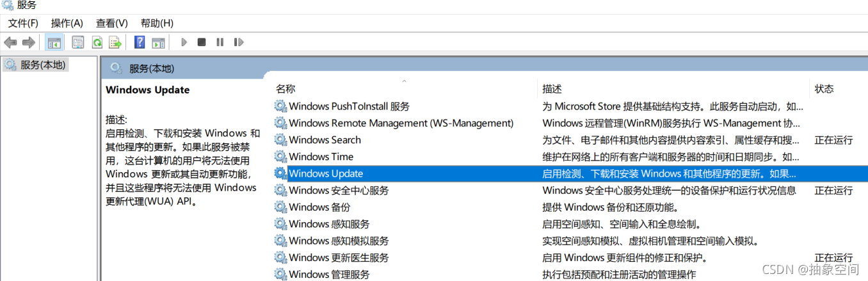Click gear icon in the left tree pane
Image resolution: width=868 pixels, height=281 pixels.
[x=10, y=65]
